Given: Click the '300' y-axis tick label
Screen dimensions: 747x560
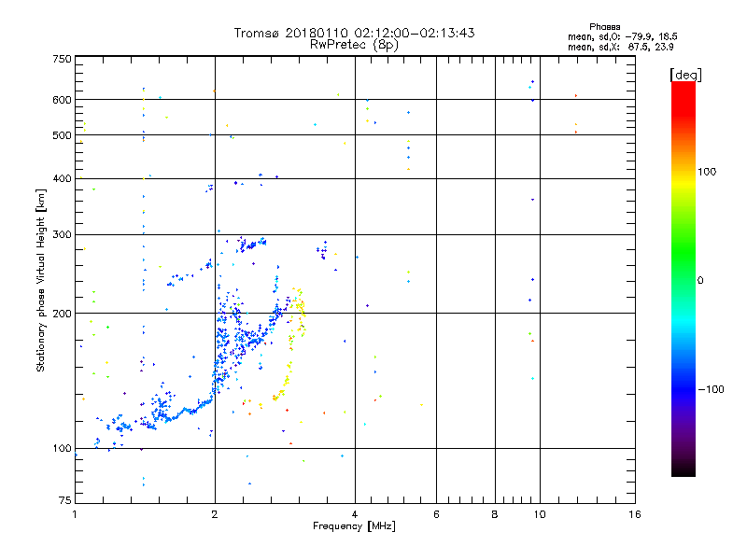Looking at the screenshot, I should pyautogui.click(x=62, y=234).
